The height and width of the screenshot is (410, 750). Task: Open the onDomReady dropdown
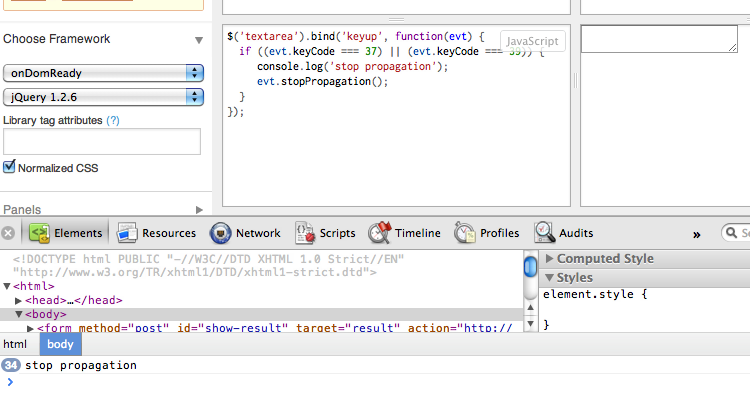(x=103, y=73)
